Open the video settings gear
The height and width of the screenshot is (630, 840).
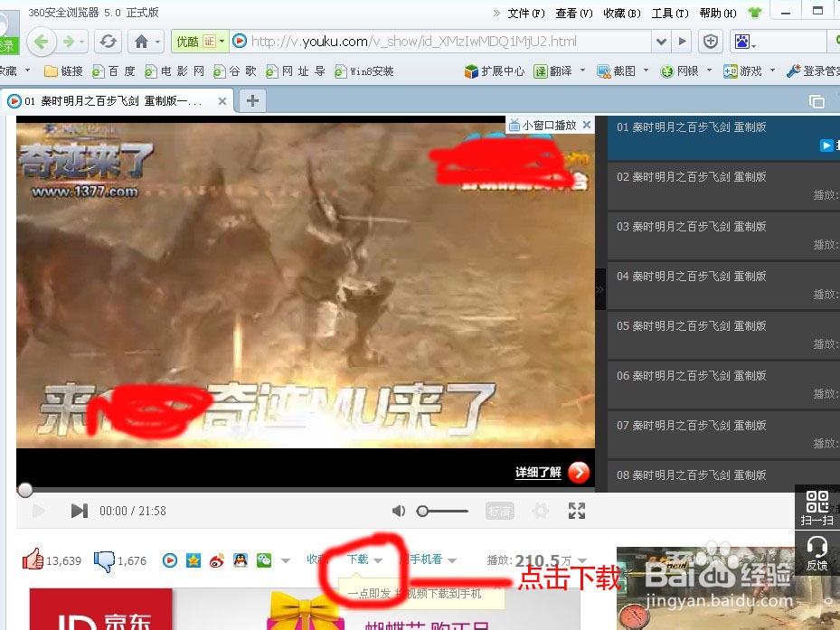pyautogui.click(x=540, y=511)
